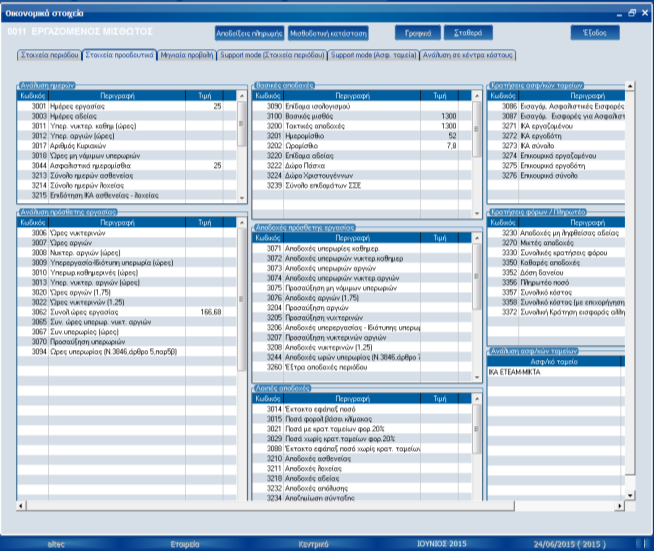This screenshot has width=654, height=551.
Task: Minimize the Οικονομικά στοιχεία window
Action: pos(619,14)
